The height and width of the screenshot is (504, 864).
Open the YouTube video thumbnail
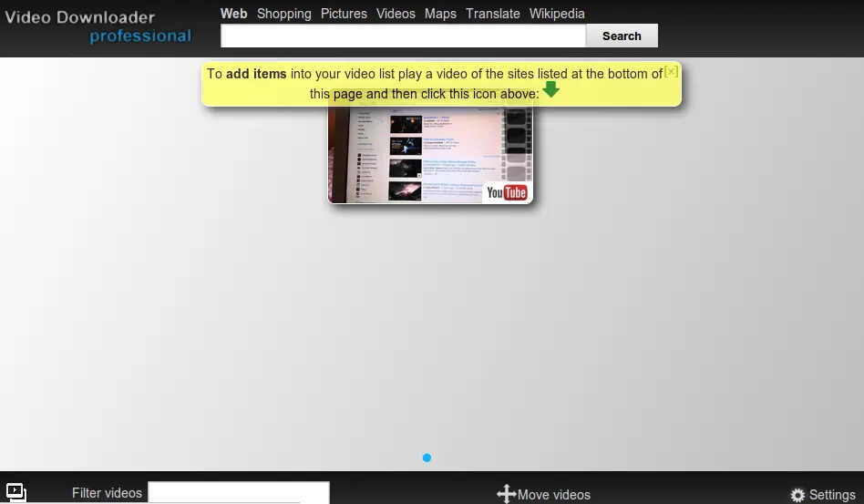[430, 155]
